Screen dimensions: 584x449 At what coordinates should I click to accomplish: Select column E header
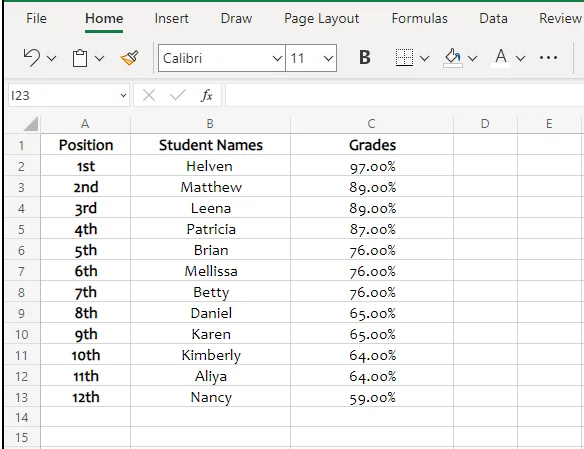pos(549,124)
